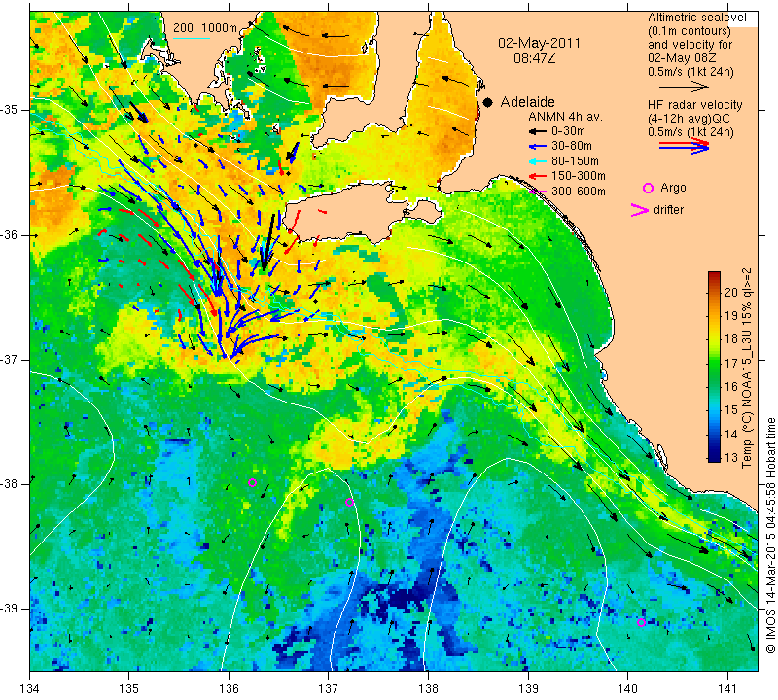The height and width of the screenshot is (700, 778).
Task: Click the Argo float marker near 137.2E, 38.1S
Action: 349,502
